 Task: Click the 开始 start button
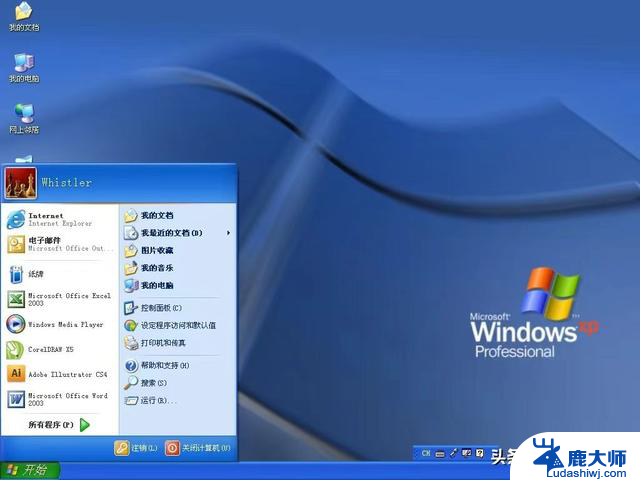[x=30, y=470]
